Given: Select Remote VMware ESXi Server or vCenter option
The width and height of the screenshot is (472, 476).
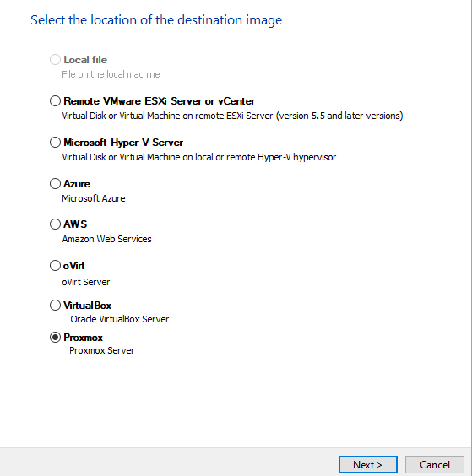Looking at the screenshot, I should [x=55, y=100].
